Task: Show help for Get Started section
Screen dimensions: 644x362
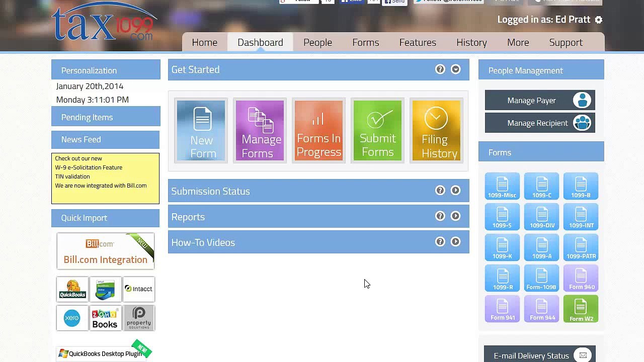Action: pos(440,69)
